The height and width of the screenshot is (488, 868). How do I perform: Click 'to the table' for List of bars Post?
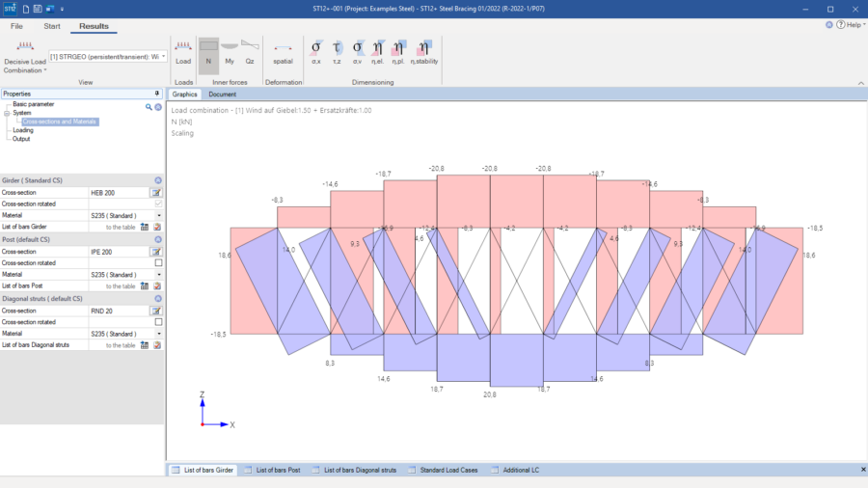pyautogui.click(x=121, y=286)
